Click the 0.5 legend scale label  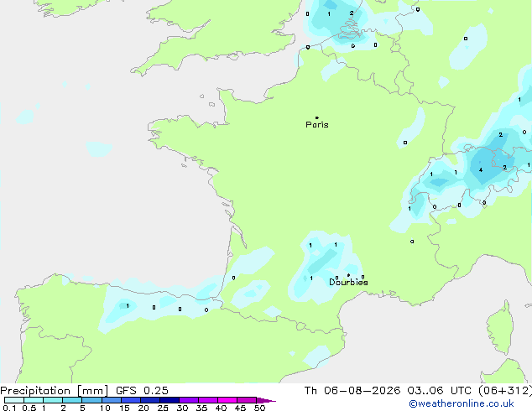pyautogui.click(x=29, y=408)
